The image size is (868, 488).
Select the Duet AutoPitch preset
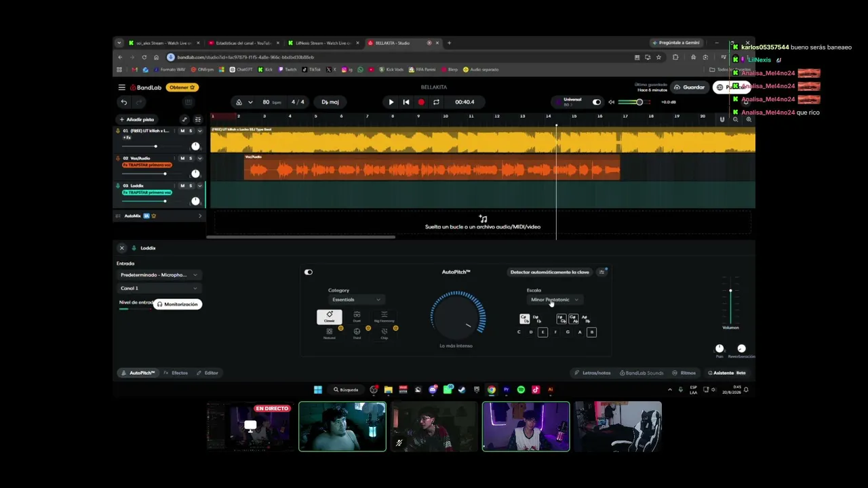pyautogui.click(x=357, y=317)
